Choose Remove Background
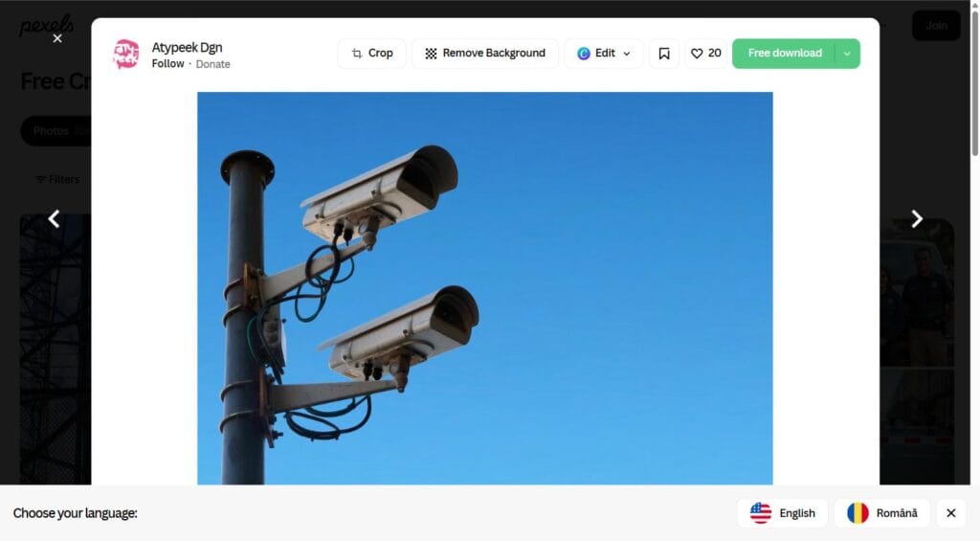 pyautogui.click(x=485, y=54)
